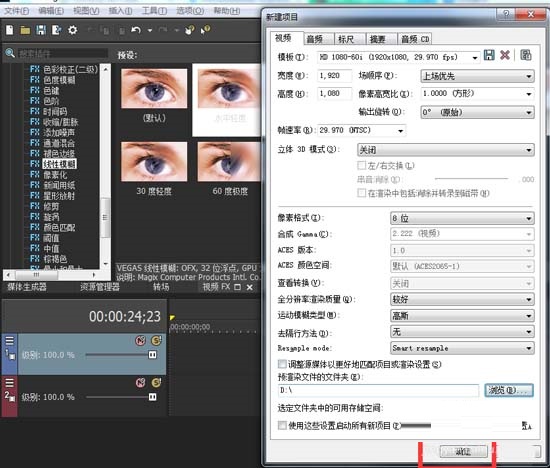Toggle the 左/右交换 checkbox

coord(361,165)
